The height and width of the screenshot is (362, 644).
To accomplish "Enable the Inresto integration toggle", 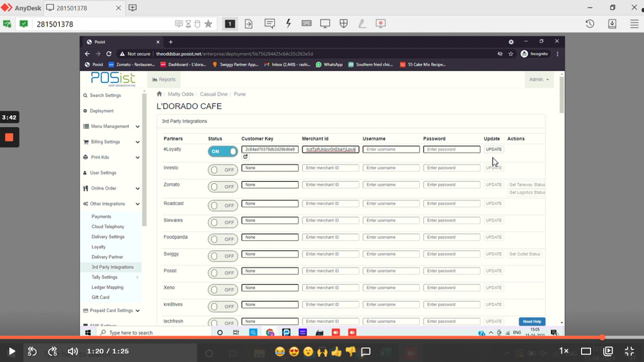I will [223, 170].
